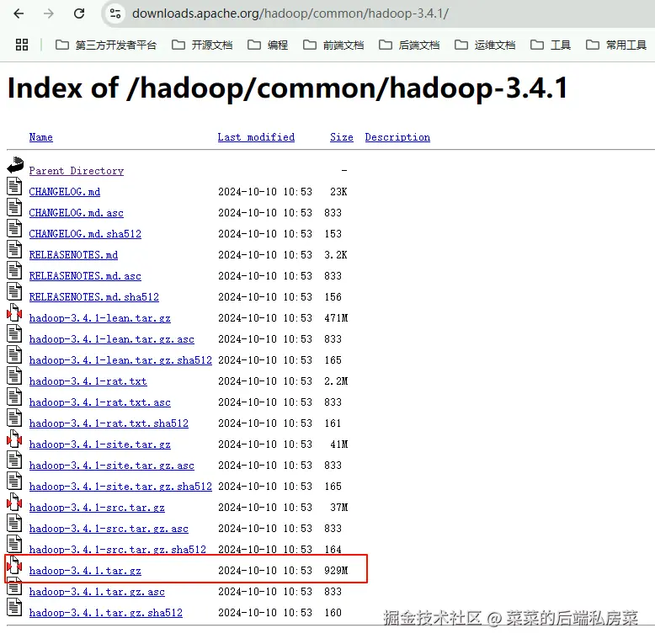The width and height of the screenshot is (655, 644).
Task: Open RELEASENOTES.md.asc link
Action: click(85, 276)
